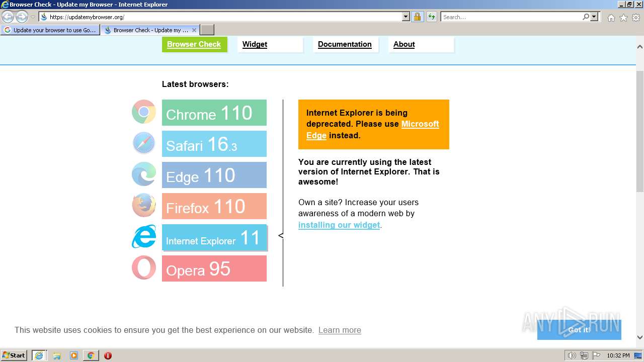
Task: Click the URL address field
Action: point(224,17)
